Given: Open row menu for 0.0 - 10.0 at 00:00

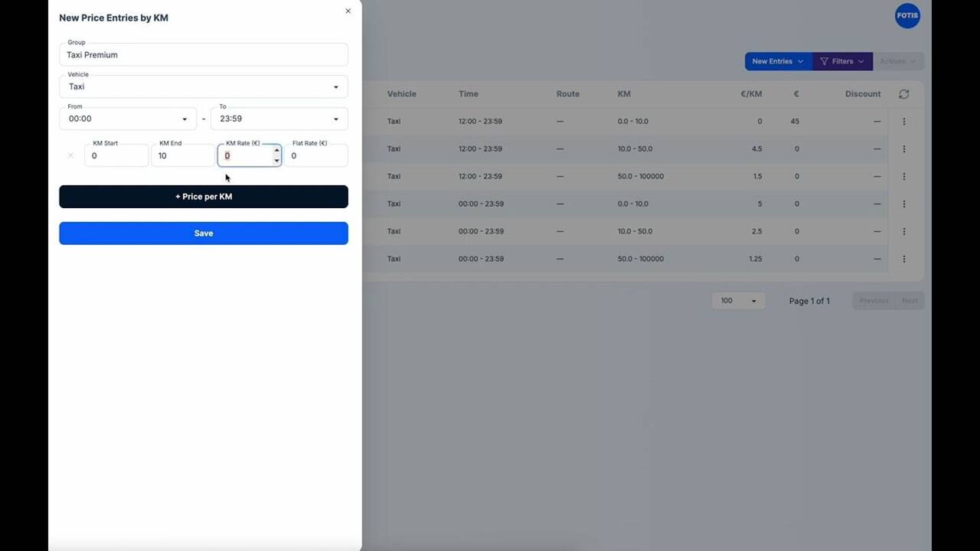Looking at the screenshot, I should (x=903, y=204).
